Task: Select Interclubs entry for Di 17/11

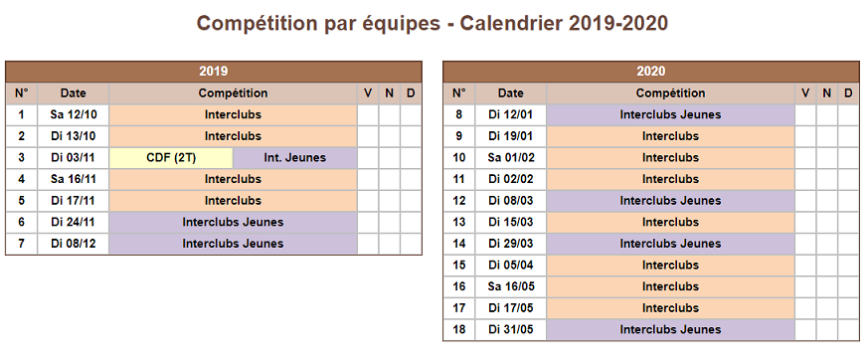Action: click(x=233, y=201)
